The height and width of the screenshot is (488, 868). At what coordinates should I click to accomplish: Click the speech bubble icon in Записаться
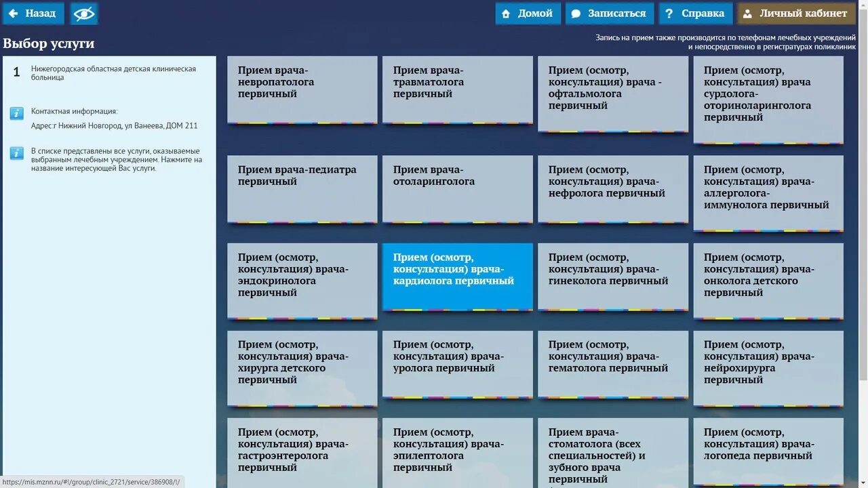click(576, 14)
